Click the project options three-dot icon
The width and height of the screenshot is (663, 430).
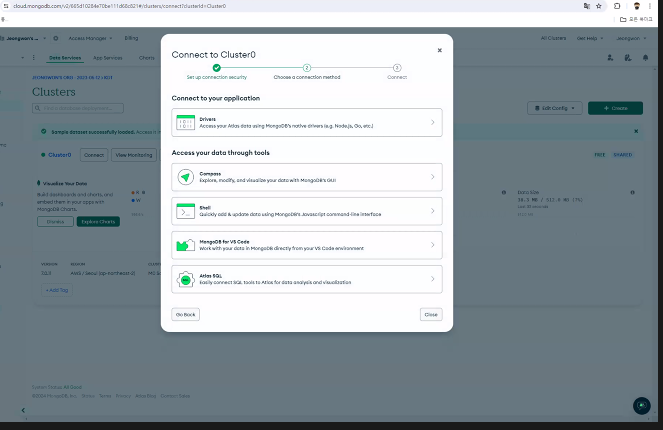33,58
